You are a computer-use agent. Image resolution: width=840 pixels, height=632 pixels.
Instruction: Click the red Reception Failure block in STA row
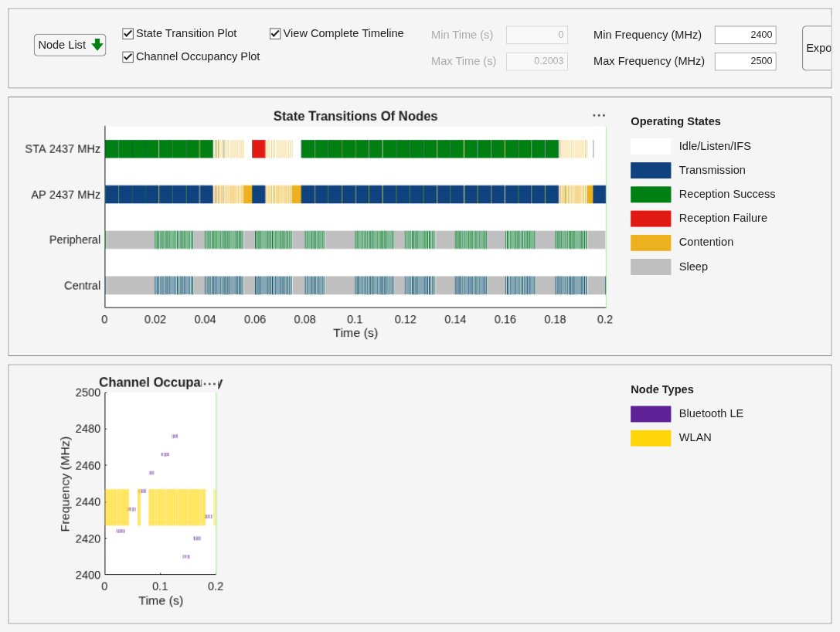(x=259, y=148)
